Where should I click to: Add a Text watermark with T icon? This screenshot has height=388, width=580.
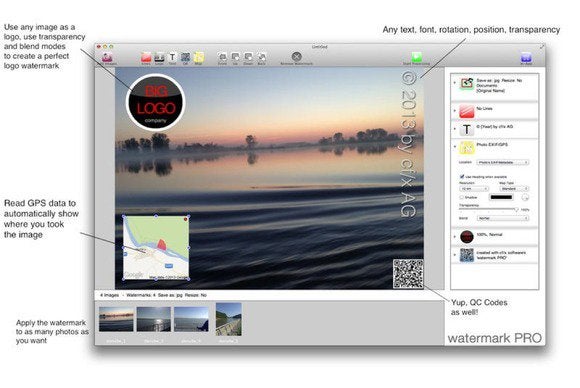[x=172, y=57]
